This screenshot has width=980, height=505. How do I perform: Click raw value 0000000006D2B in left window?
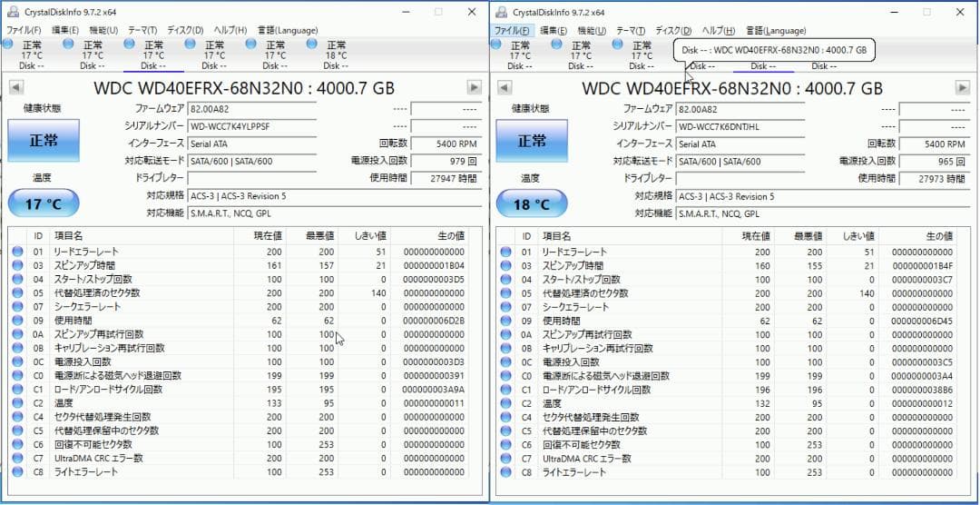pyautogui.click(x=434, y=321)
